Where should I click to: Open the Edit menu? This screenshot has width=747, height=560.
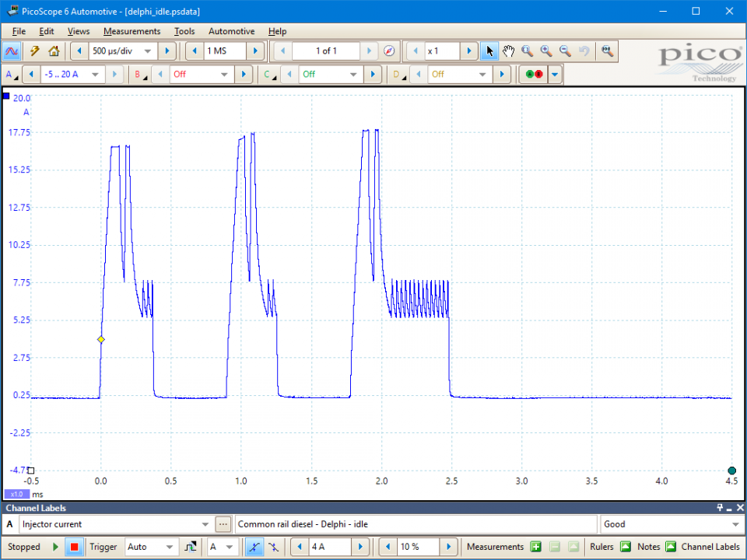pyautogui.click(x=46, y=31)
